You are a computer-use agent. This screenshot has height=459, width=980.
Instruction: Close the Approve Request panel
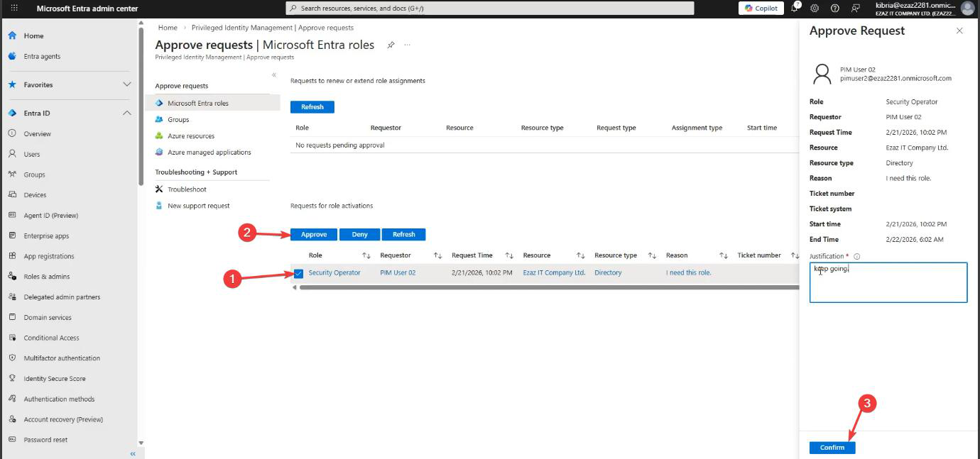pyautogui.click(x=959, y=31)
